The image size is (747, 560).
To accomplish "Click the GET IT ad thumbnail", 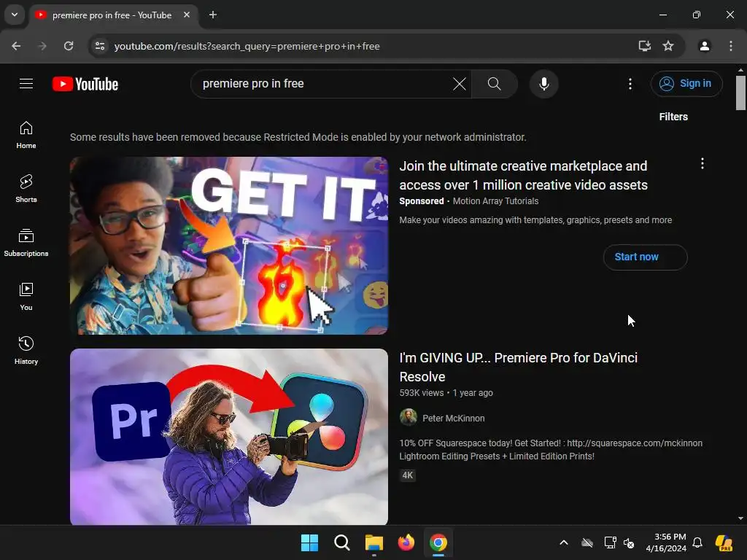I will (228, 245).
